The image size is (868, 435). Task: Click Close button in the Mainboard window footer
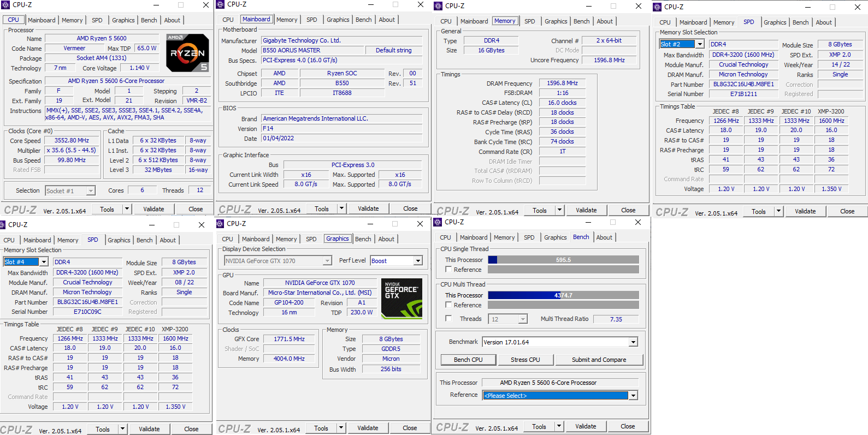coord(410,208)
